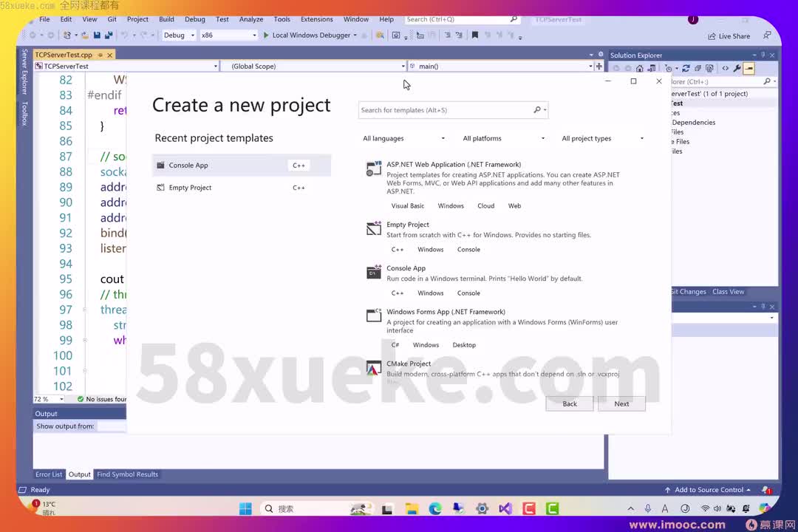Click the Live Share button
Screen dimensions: 798x532
coord(729,36)
